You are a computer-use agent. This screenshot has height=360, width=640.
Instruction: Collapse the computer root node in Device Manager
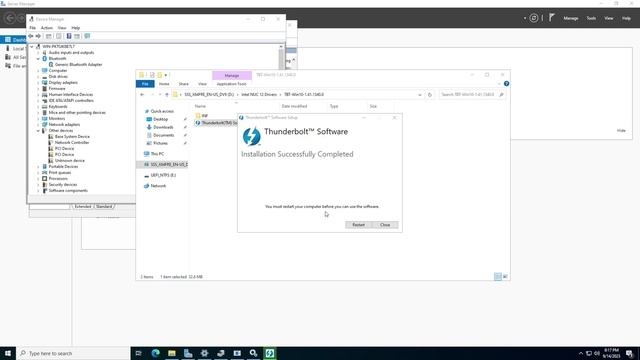32,47
